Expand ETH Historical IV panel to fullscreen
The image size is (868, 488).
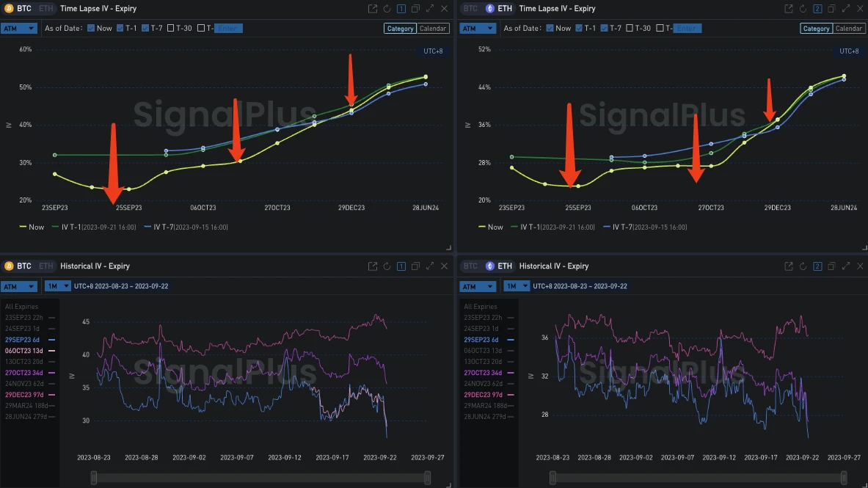click(846, 266)
